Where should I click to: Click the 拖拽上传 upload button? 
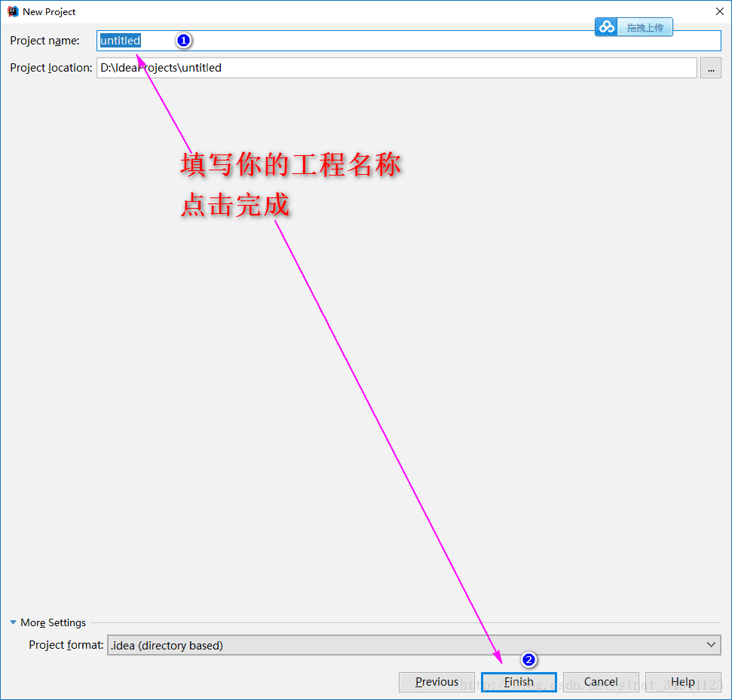click(646, 26)
